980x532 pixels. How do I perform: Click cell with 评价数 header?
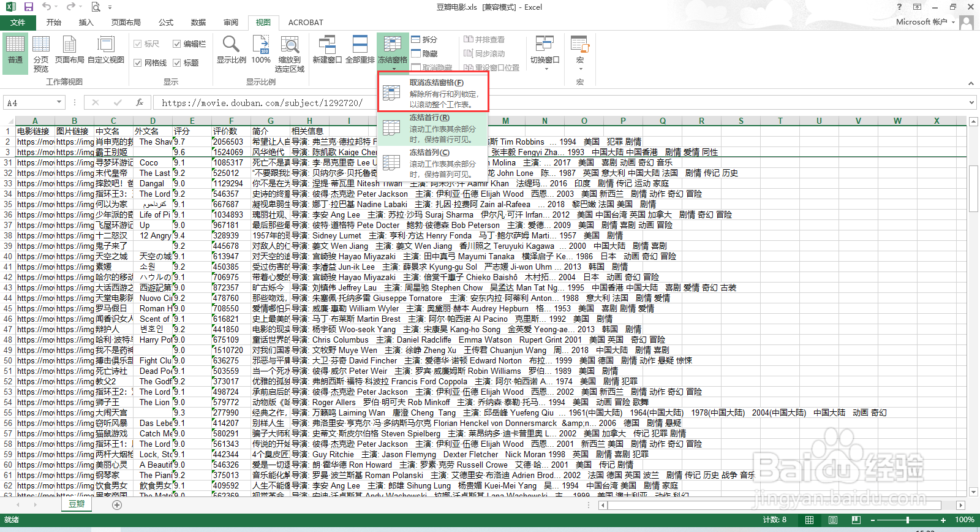(x=231, y=131)
